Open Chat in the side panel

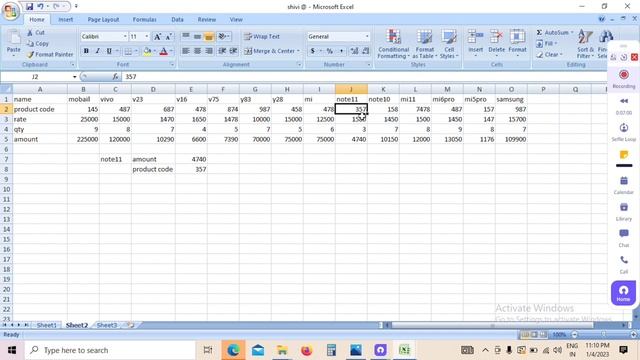pyautogui.click(x=624, y=238)
